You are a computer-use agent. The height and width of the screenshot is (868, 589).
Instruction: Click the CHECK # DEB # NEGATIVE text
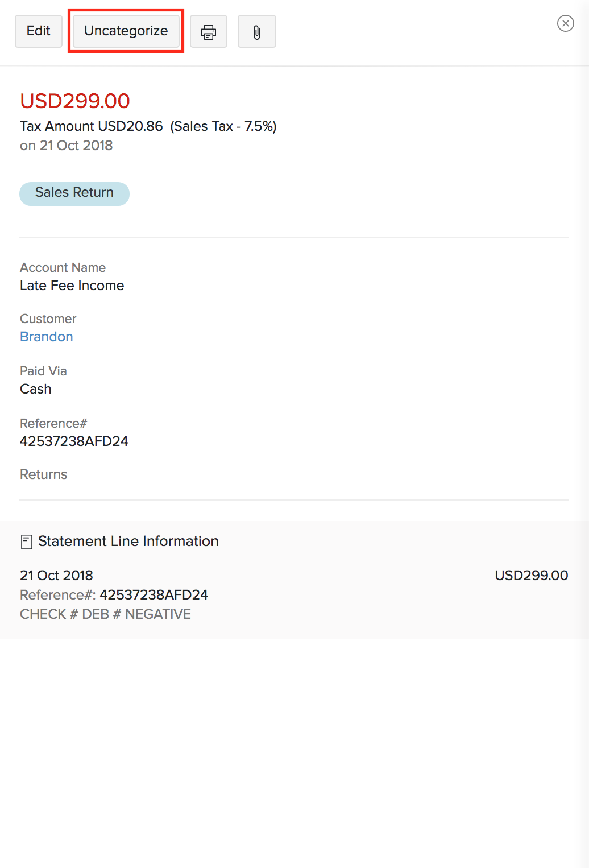point(106,614)
